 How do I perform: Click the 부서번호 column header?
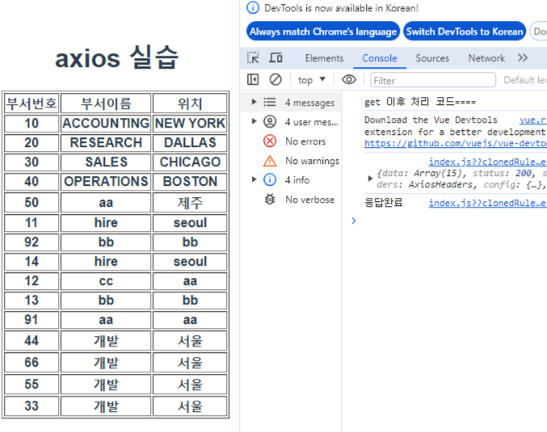click(31, 103)
